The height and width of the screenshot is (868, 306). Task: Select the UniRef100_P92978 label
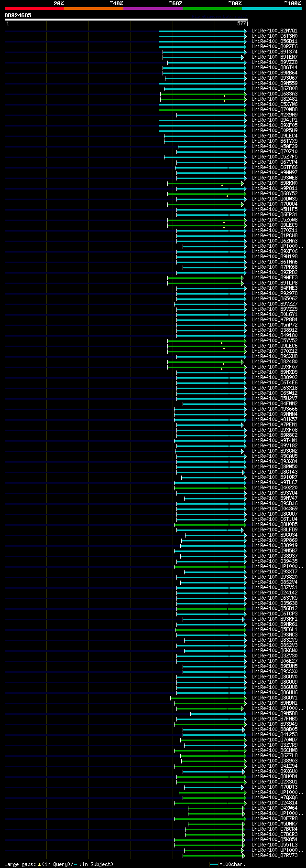pos(274,293)
